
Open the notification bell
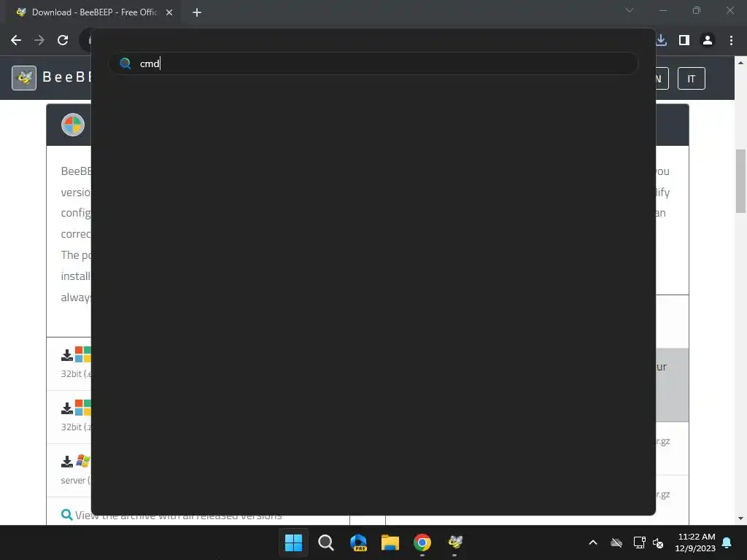point(727,542)
